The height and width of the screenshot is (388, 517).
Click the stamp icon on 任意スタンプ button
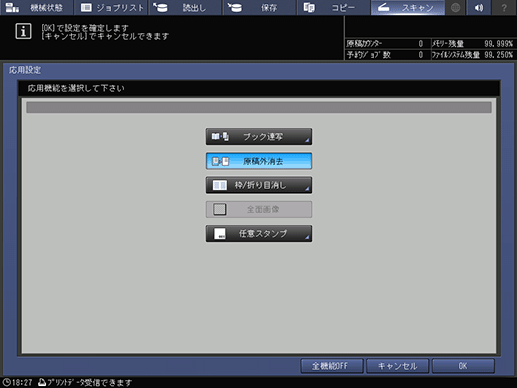click(220, 234)
